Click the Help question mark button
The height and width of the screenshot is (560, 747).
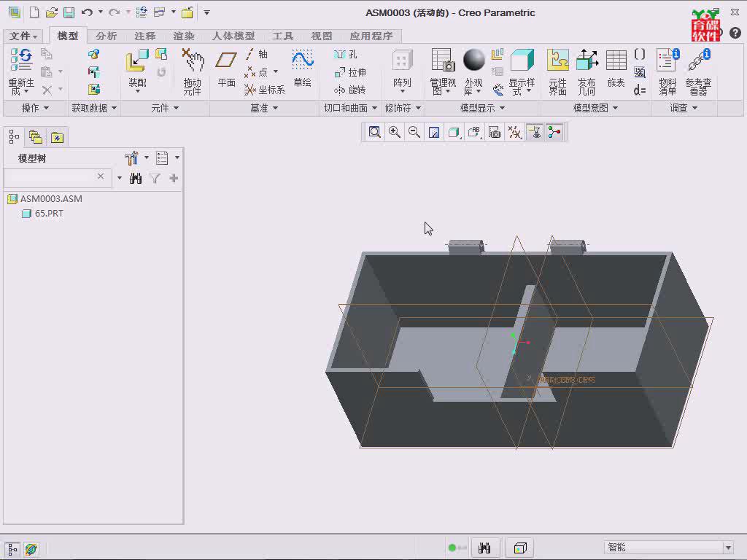click(735, 32)
